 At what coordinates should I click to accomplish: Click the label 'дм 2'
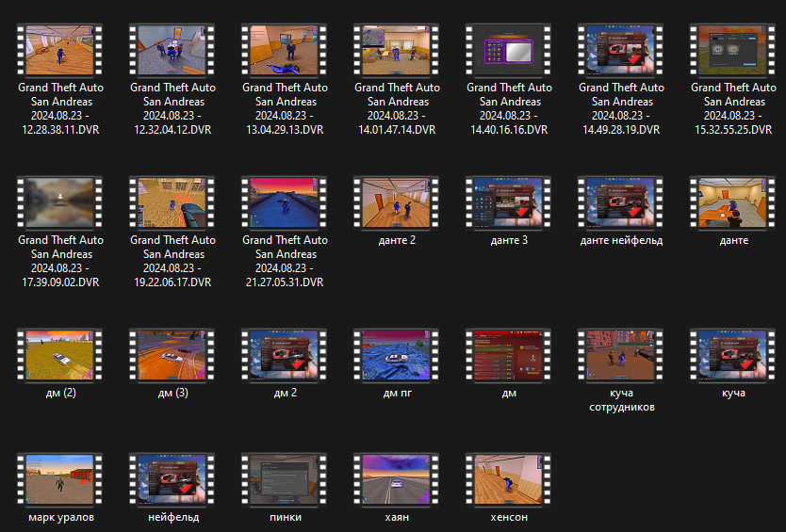pos(286,394)
